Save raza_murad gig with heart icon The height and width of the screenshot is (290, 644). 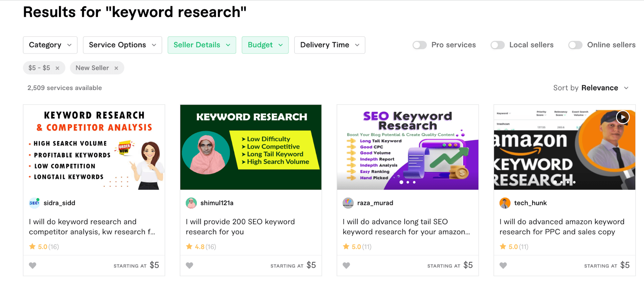tap(346, 265)
